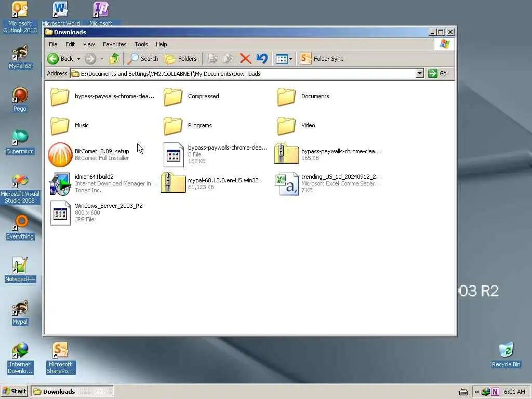Click the green Back arrow button
The width and height of the screenshot is (532, 399).
click(53, 59)
